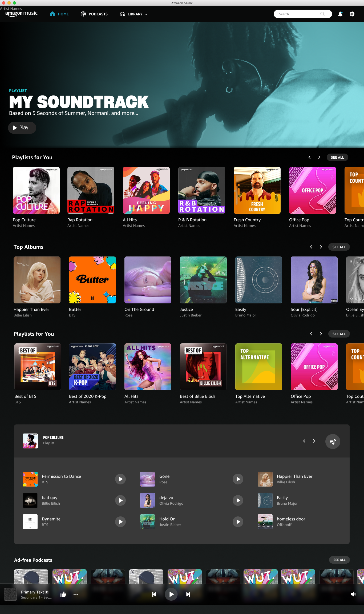Open the Pop Culture queue icon
Image resolution: width=364 pixels, height=614 pixels.
333,442
